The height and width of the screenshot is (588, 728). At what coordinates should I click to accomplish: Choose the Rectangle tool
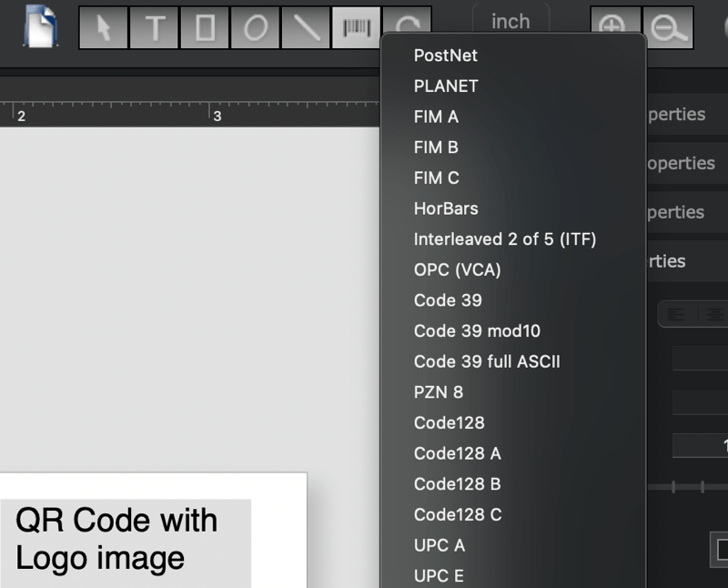(206, 27)
